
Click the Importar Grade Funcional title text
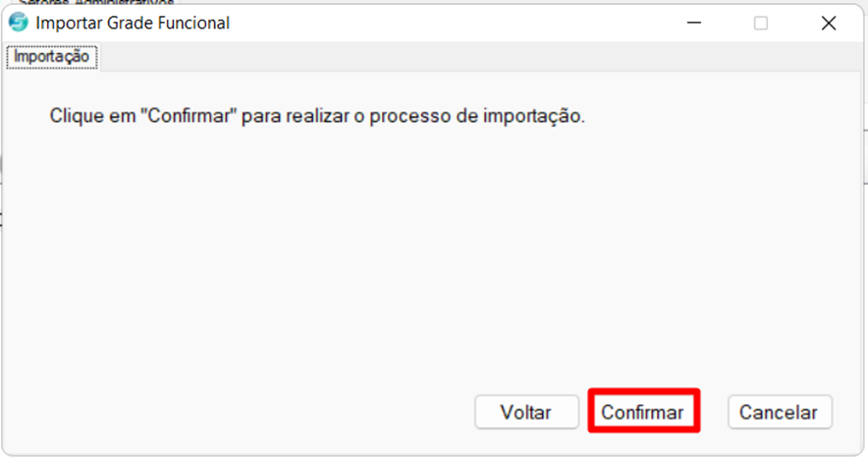133,23
